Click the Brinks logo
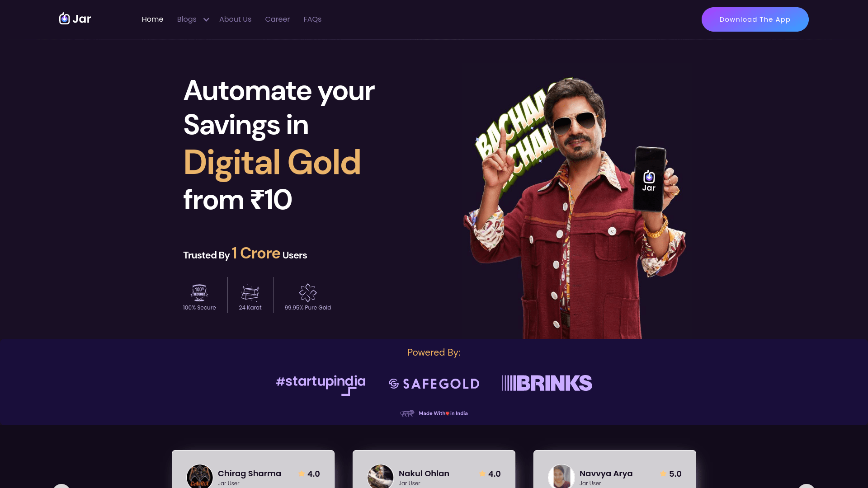 [547, 383]
